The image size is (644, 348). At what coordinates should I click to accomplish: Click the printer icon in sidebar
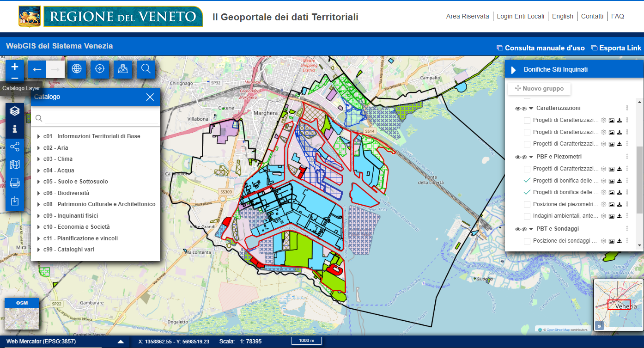(15, 183)
